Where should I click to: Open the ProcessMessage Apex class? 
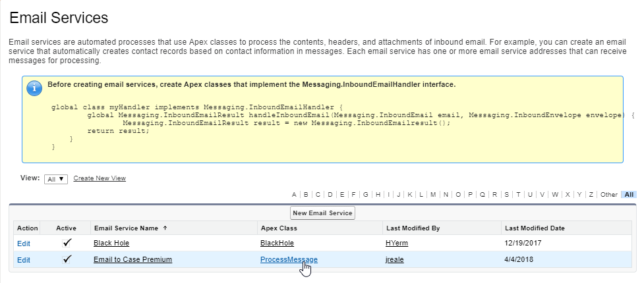pyautogui.click(x=289, y=259)
